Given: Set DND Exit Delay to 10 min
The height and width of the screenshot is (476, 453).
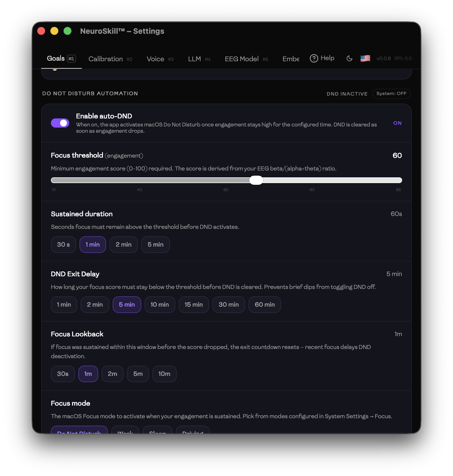Looking at the screenshot, I should pyautogui.click(x=160, y=305).
